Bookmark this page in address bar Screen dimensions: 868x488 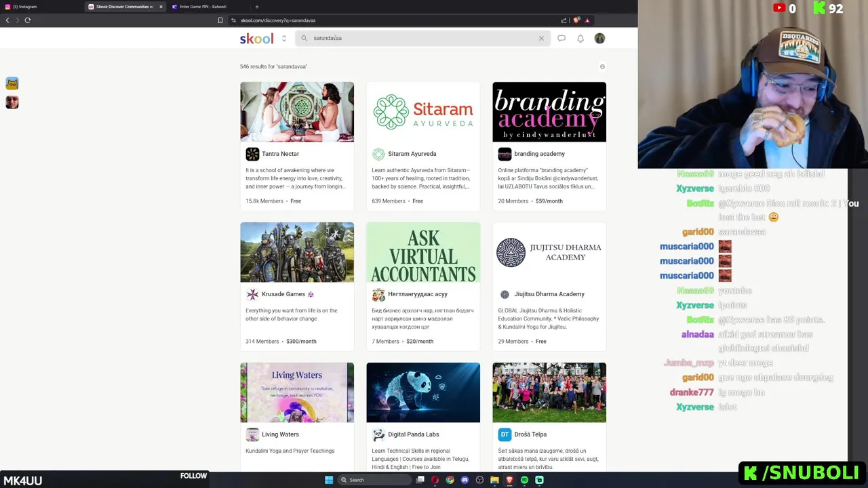click(220, 20)
